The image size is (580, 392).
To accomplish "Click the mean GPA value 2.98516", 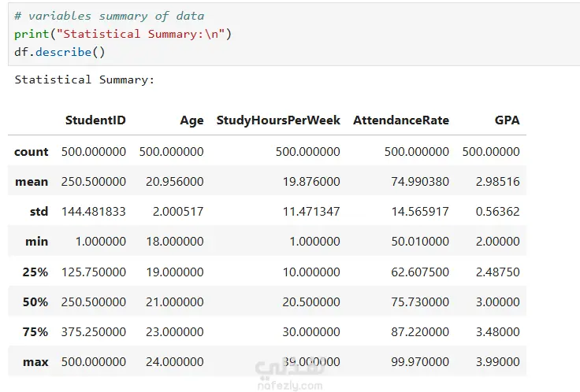I will (x=497, y=181).
